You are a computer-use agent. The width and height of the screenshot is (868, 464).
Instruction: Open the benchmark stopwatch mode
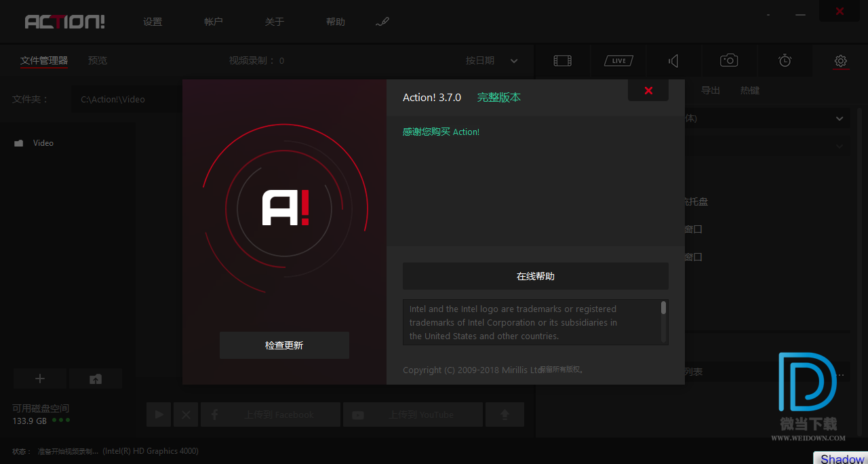coord(785,60)
